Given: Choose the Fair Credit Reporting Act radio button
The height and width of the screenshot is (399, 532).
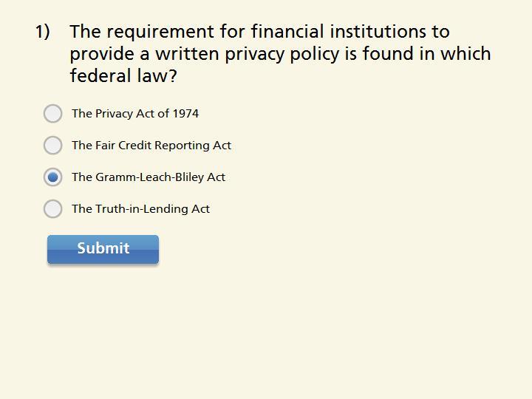Looking at the screenshot, I should tap(52, 145).
